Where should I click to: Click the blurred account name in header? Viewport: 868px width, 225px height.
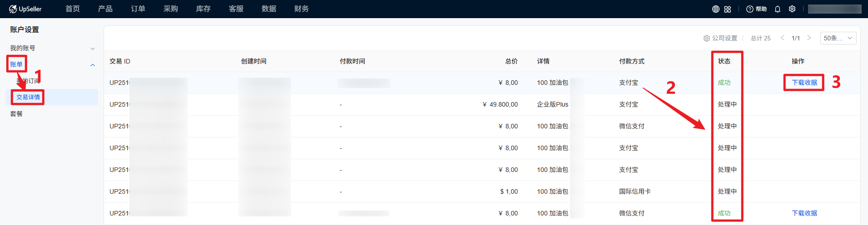pyautogui.click(x=834, y=9)
